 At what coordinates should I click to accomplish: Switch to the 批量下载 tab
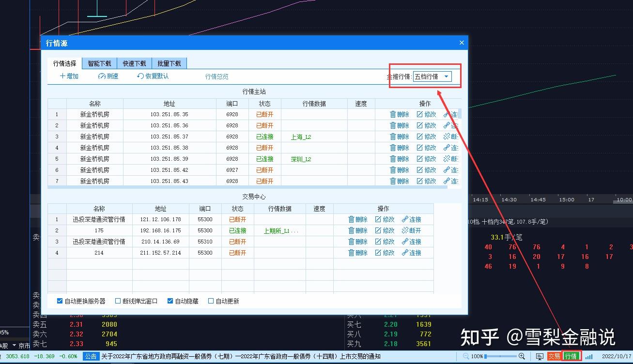170,63
